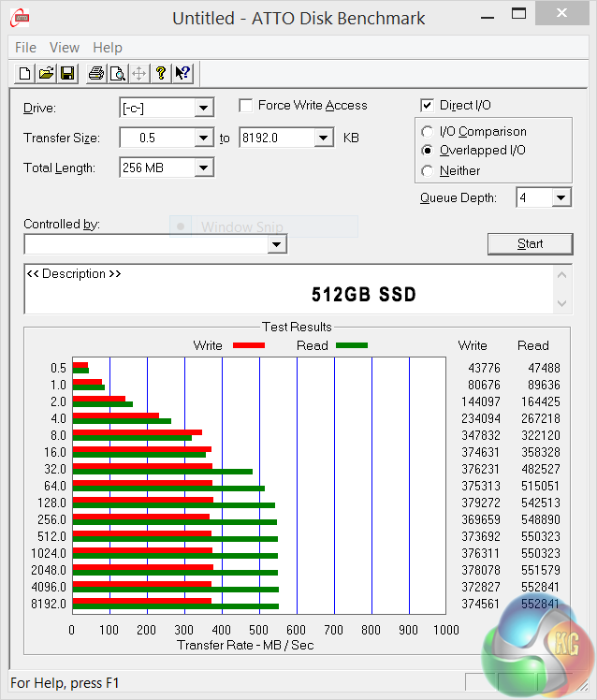The image size is (597, 700).
Task: Click the yellow question mark About icon
Action: pos(161,74)
